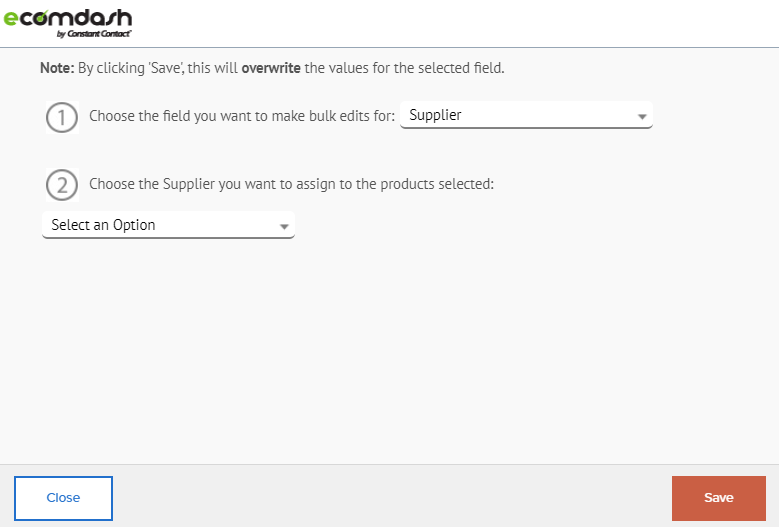
Task: Click the bold 'Note:' label
Action: [x=57, y=68]
